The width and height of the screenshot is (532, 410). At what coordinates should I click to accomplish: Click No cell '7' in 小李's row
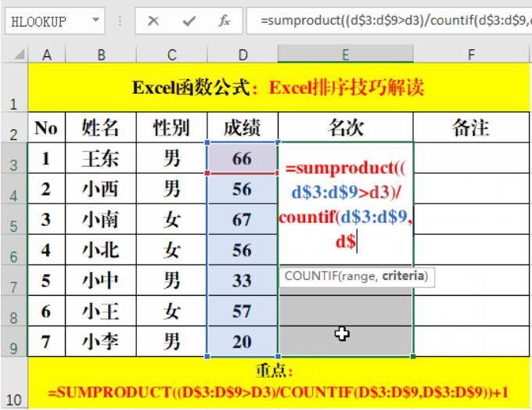coord(46,341)
